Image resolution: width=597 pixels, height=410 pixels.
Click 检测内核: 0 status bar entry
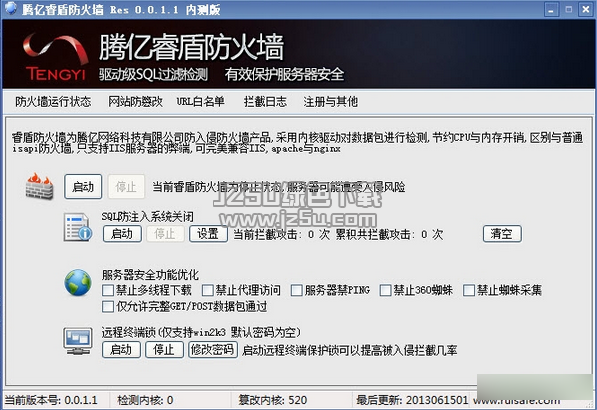pyautogui.click(x=145, y=400)
